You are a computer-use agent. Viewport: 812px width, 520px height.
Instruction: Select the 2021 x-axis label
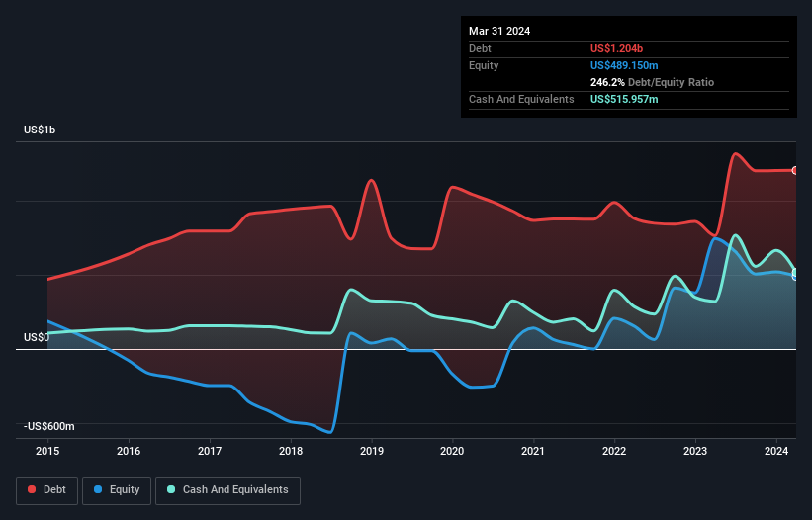[533, 451]
